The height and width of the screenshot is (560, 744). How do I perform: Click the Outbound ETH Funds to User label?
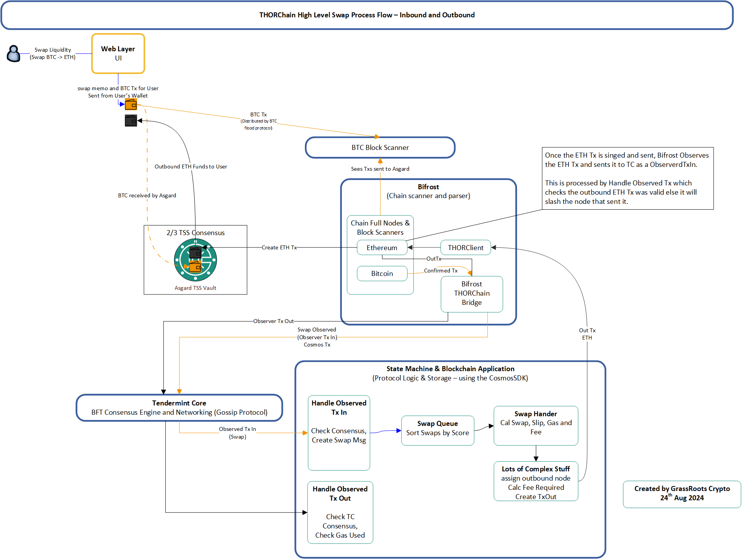(x=191, y=166)
